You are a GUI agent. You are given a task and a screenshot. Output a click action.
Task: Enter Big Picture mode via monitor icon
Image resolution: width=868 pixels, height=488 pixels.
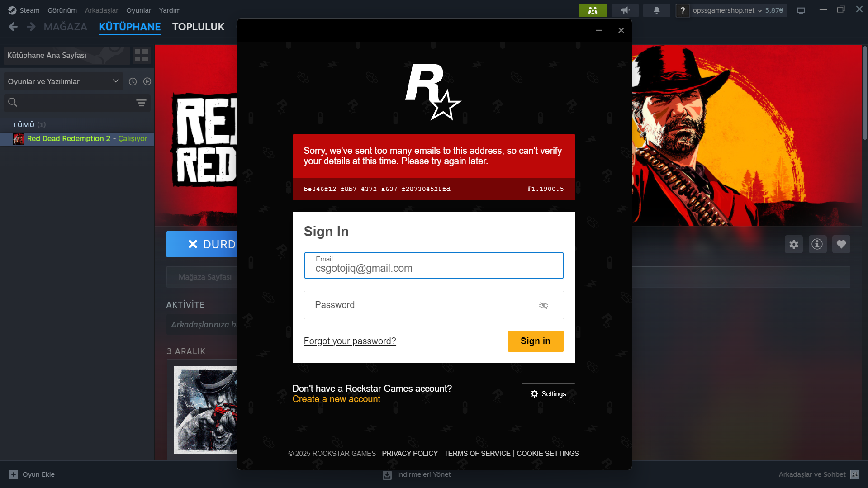[801, 10]
